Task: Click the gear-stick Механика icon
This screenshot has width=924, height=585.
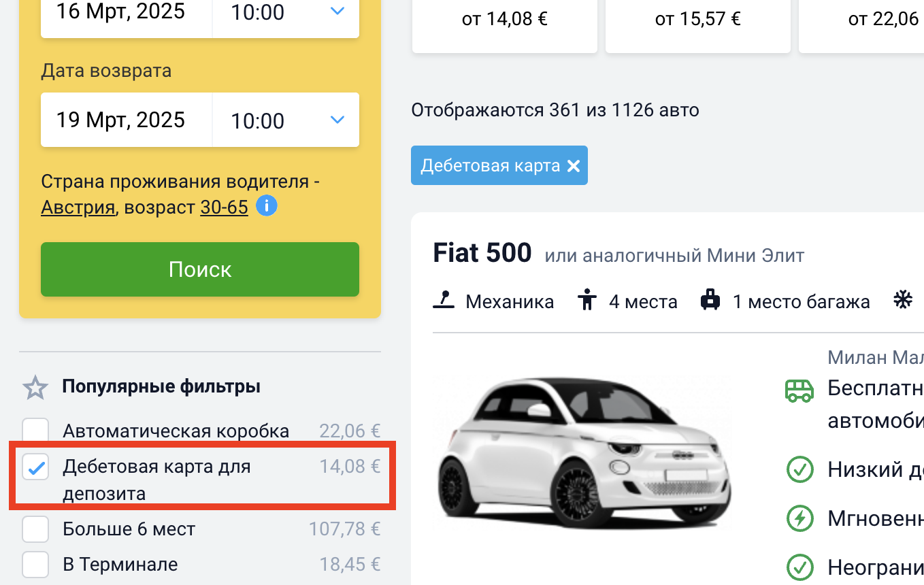Action: point(444,300)
